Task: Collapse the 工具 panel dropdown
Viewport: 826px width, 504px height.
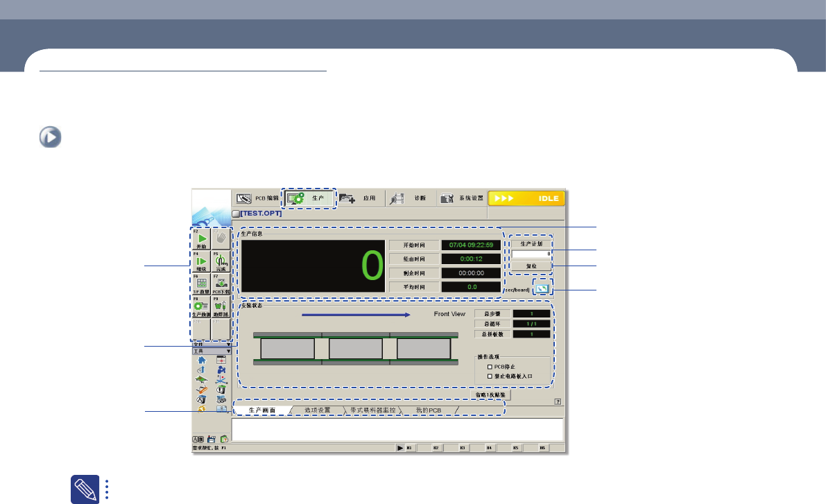Action: pos(228,351)
